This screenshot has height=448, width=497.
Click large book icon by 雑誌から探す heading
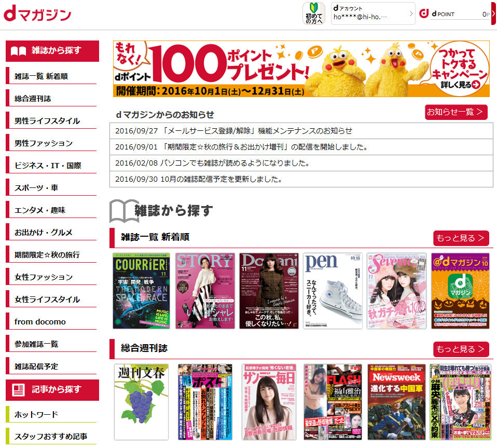[x=123, y=211]
